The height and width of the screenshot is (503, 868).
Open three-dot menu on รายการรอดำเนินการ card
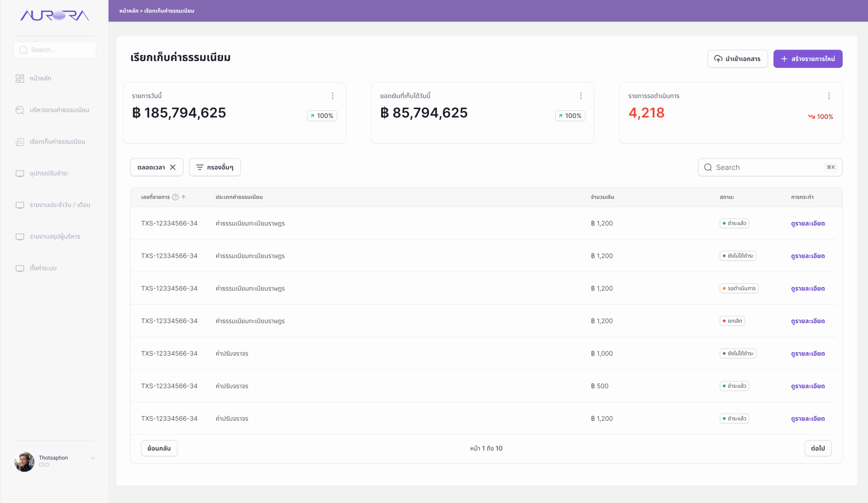point(829,96)
